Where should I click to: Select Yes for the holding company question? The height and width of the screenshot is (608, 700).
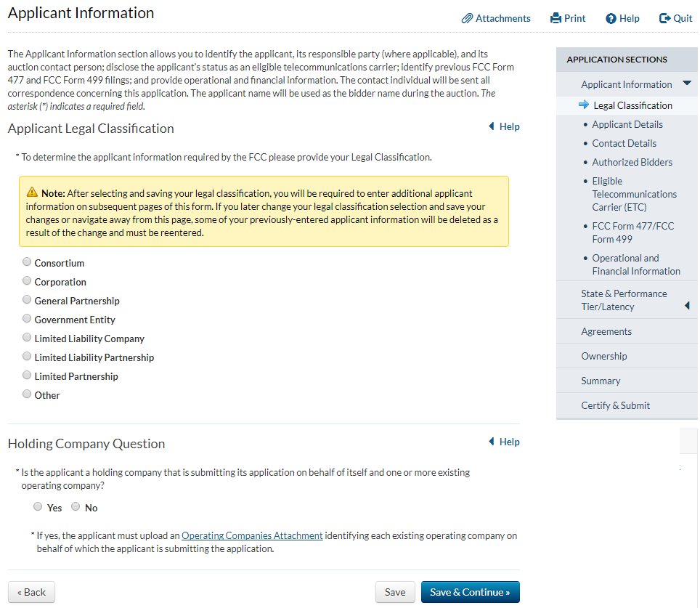click(38, 507)
